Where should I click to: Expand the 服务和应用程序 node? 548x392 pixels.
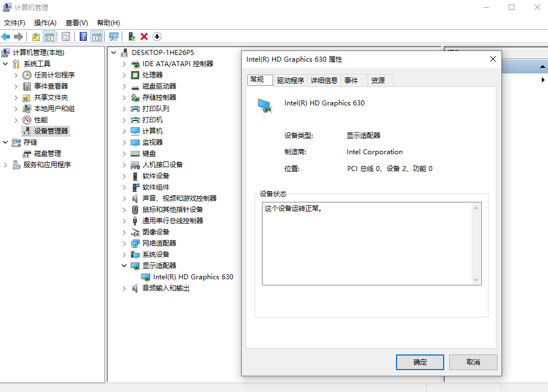tap(6, 165)
